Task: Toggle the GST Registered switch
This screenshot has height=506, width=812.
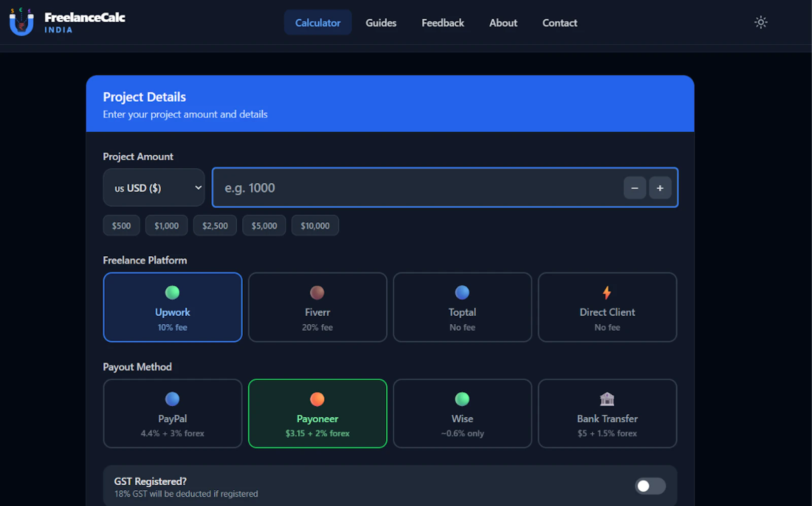Action: 650,486
